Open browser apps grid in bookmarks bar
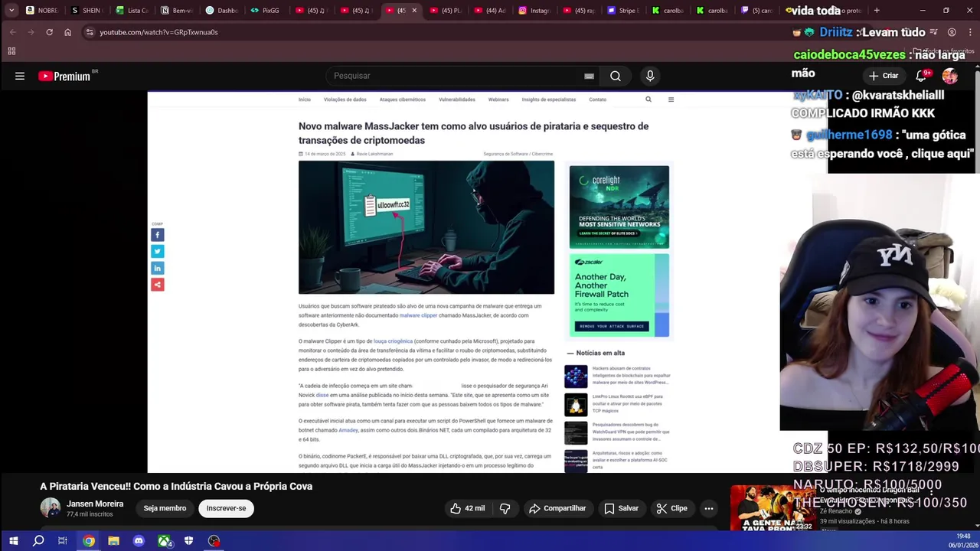The height and width of the screenshot is (551, 980). click(x=11, y=51)
